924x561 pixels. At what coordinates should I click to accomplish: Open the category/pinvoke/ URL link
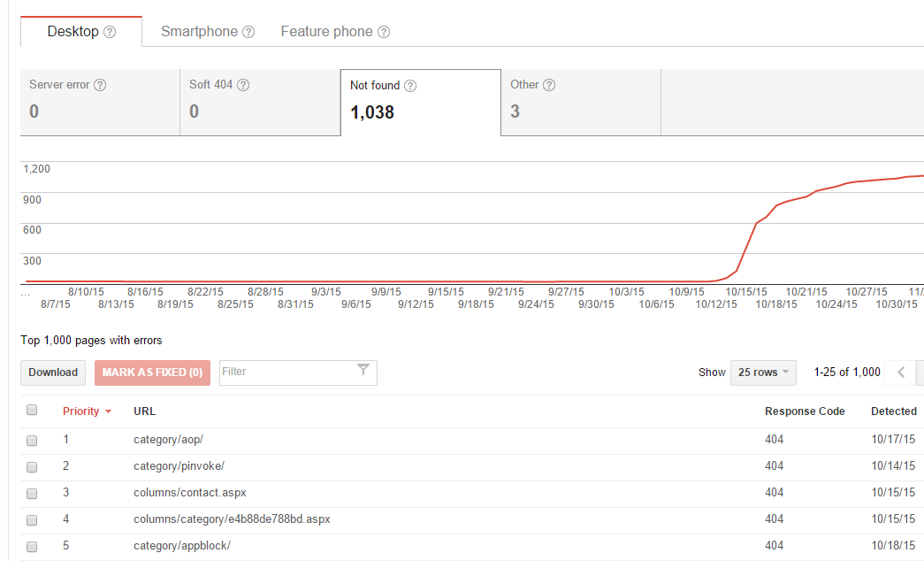(x=179, y=465)
